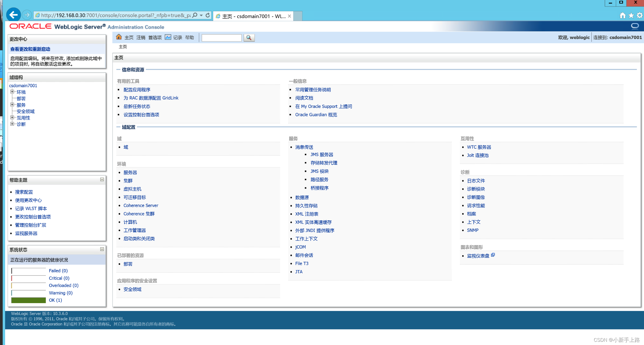The height and width of the screenshot is (345, 644).
Task: Click the address bar search magnifier icon
Action: click(x=195, y=15)
